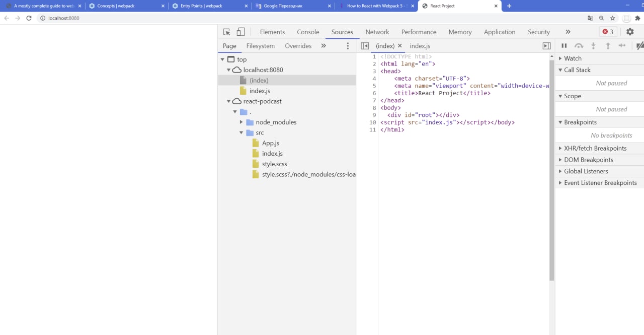Collapse the localhost:8080 tree node

(x=228, y=70)
